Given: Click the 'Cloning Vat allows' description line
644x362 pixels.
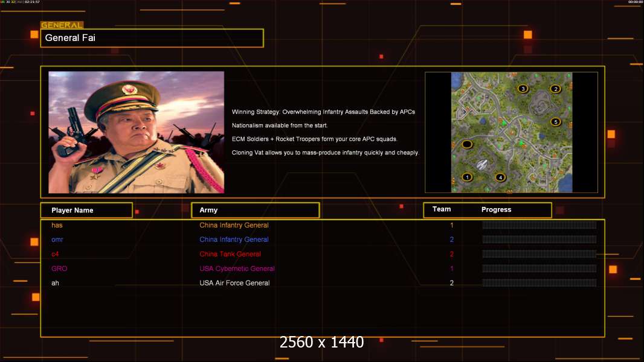Looking at the screenshot, I should [x=325, y=153].
